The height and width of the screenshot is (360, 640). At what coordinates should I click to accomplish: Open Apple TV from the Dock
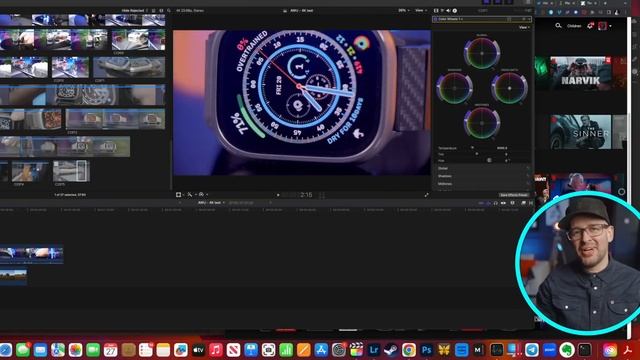198,350
